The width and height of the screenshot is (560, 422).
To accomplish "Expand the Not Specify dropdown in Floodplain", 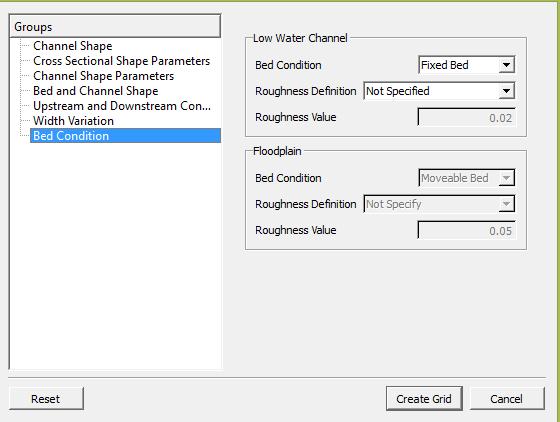I will [439, 204].
